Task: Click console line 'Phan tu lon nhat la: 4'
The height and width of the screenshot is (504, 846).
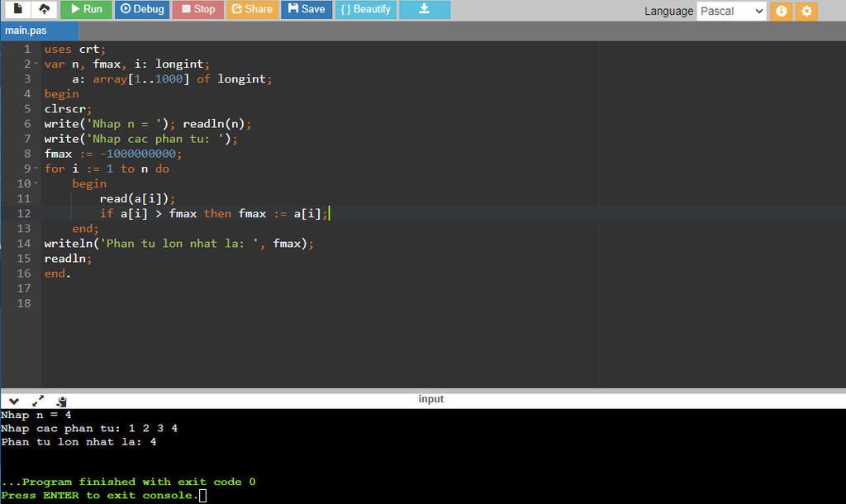Action: (x=78, y=442)
